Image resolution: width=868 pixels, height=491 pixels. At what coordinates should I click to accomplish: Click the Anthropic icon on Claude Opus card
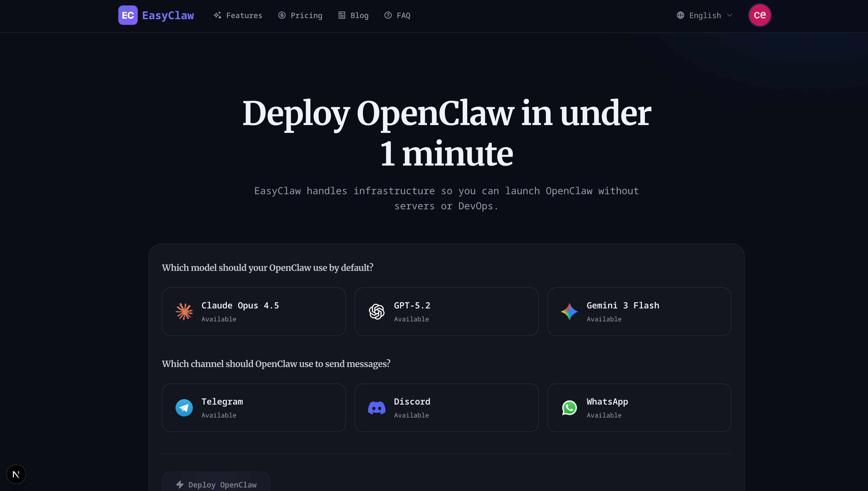coord(184,311)
